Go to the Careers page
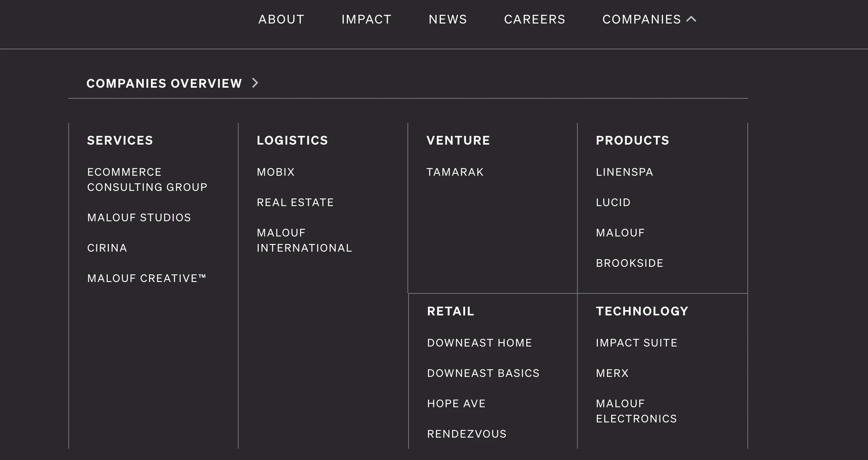This screenshot has width=868, height=460. tap(535, 19)
